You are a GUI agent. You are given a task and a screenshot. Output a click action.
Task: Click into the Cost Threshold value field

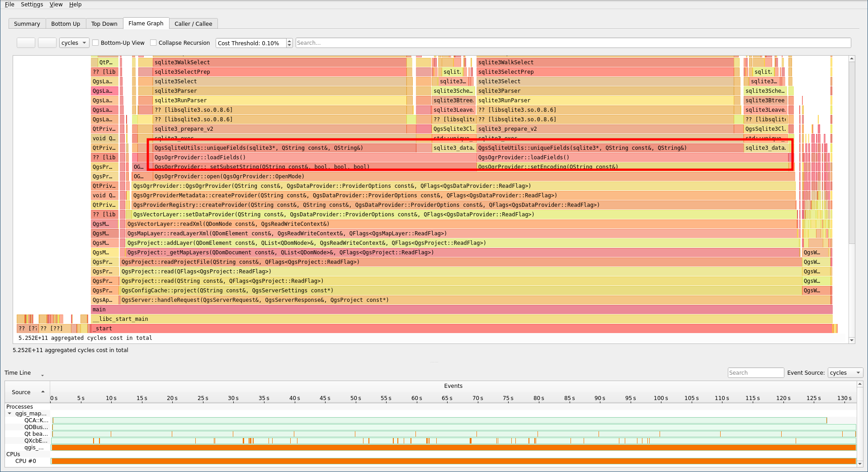251,43
